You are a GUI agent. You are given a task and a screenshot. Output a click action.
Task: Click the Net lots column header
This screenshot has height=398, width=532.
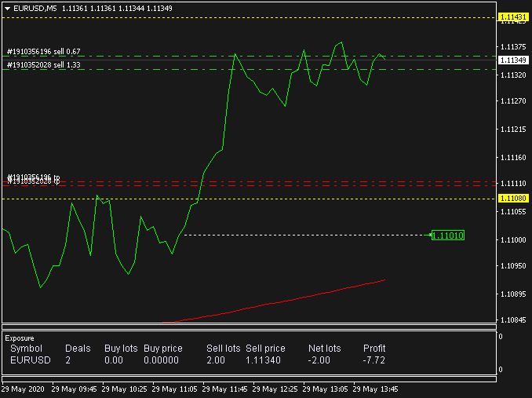click(x=324, y=349)
